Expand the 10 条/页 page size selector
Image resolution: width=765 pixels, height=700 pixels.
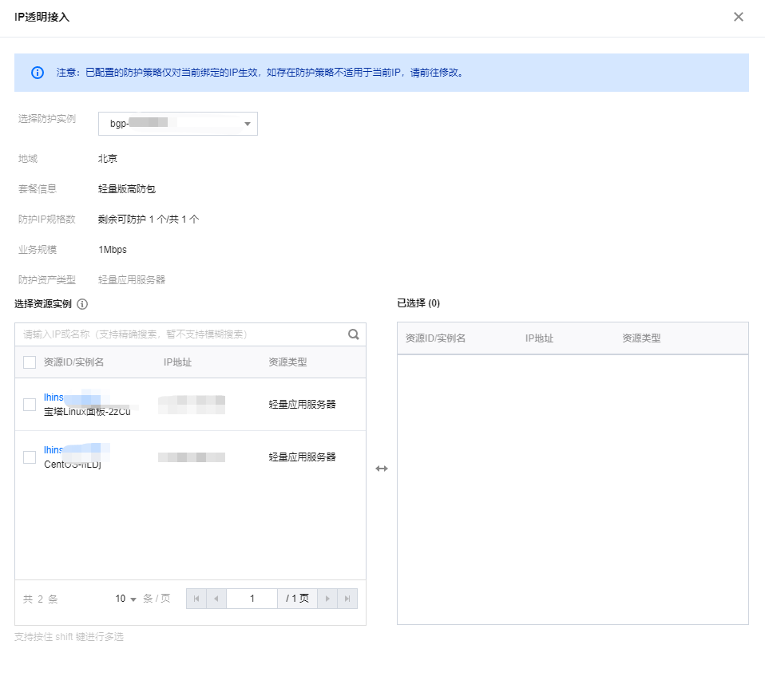126,599
